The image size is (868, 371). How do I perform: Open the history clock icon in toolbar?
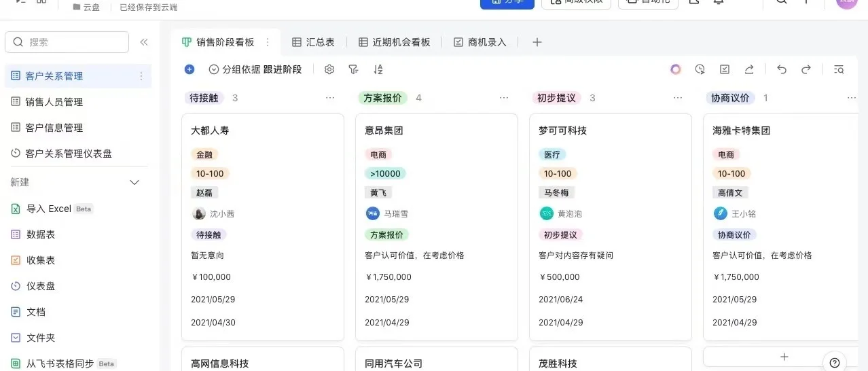[x=700, y=69]
